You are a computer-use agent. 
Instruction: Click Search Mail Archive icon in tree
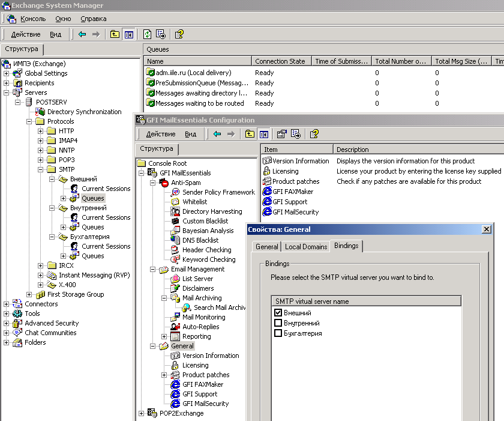(187, 307)
